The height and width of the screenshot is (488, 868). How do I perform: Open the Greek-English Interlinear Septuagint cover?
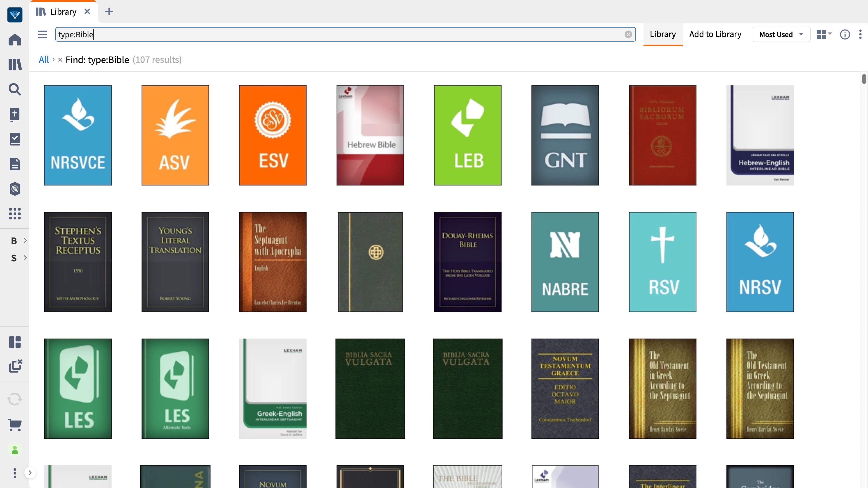(273, 388)
